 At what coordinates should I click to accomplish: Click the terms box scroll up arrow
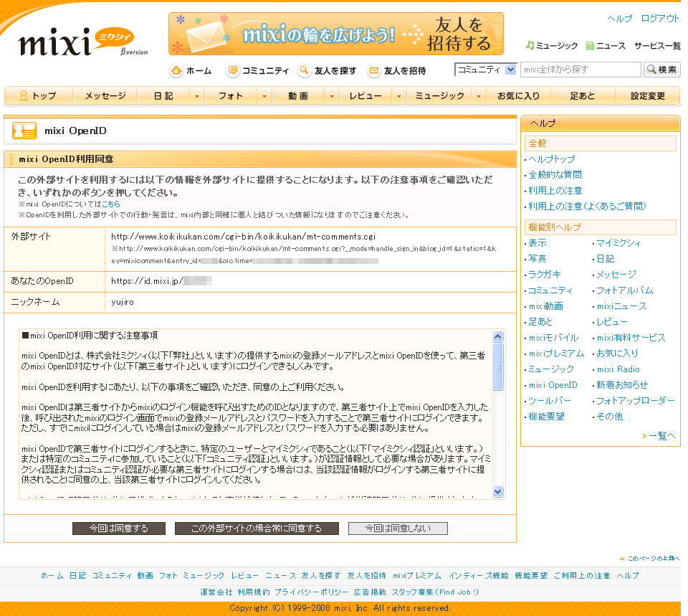[497, 337]
